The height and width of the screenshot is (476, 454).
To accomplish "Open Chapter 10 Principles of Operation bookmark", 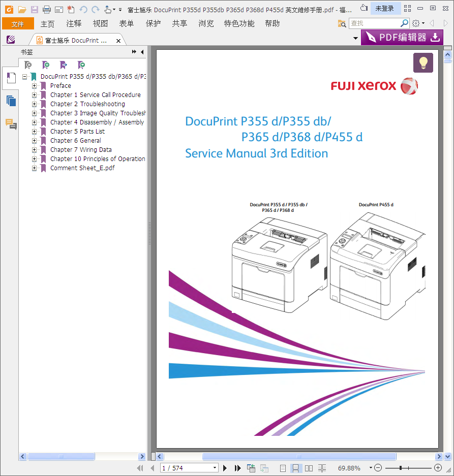I will point(98,159).
